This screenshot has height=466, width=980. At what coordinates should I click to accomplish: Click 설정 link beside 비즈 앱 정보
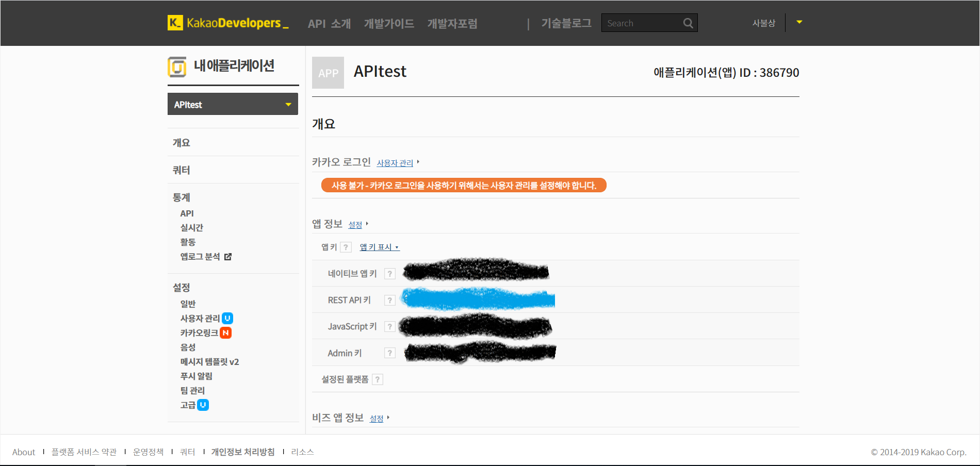pos(377,419)
